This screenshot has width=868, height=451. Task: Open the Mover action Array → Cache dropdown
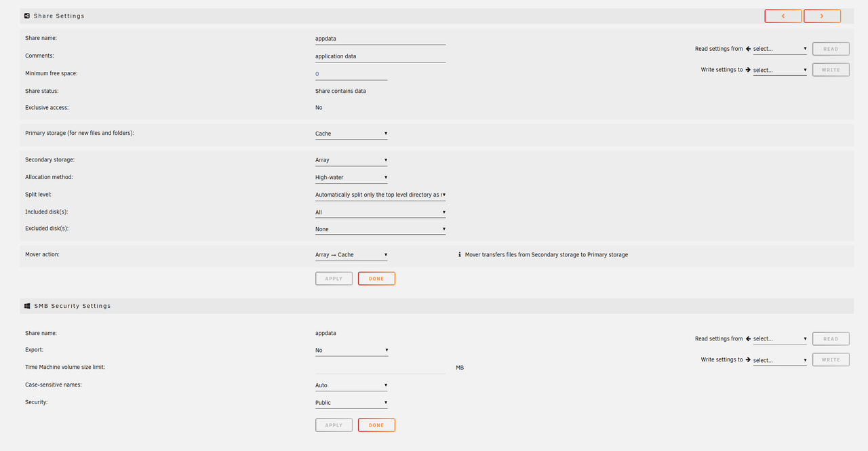pyautogui.click(x=351, y=255)
